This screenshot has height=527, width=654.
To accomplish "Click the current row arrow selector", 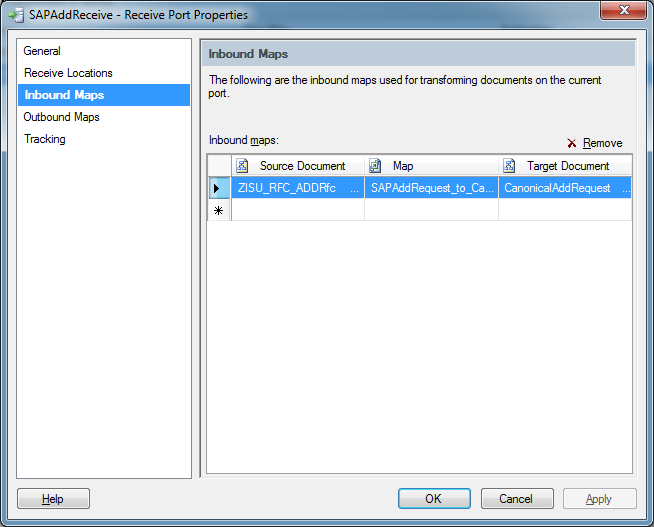I will 219,188.
